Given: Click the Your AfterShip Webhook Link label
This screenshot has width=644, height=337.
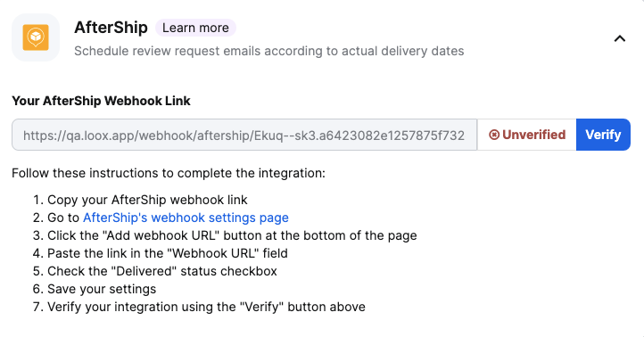Looking at the screenshot, I should click(101, 101).
